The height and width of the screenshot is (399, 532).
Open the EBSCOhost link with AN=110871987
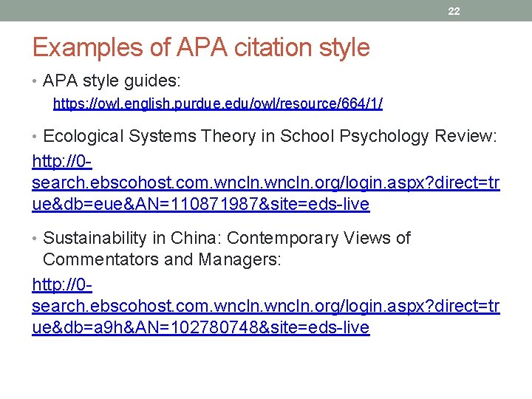(266, 183)
